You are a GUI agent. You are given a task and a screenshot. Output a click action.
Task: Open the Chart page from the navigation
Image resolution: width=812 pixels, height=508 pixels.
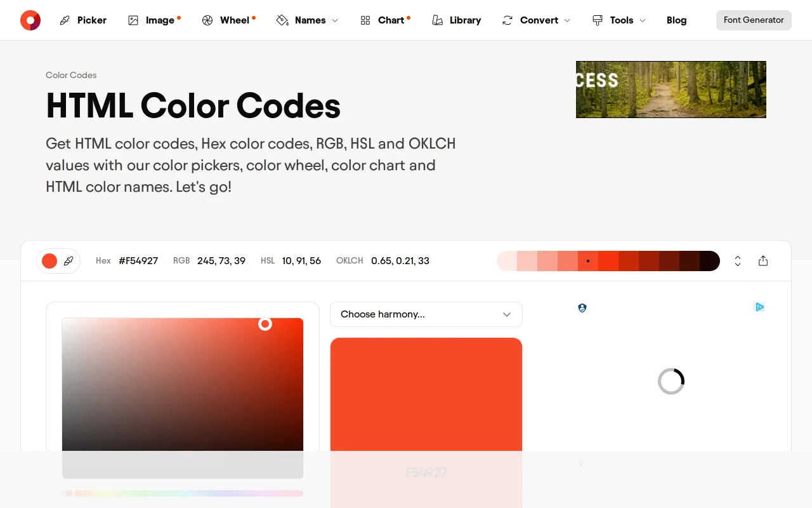click(x=385, y=20)
